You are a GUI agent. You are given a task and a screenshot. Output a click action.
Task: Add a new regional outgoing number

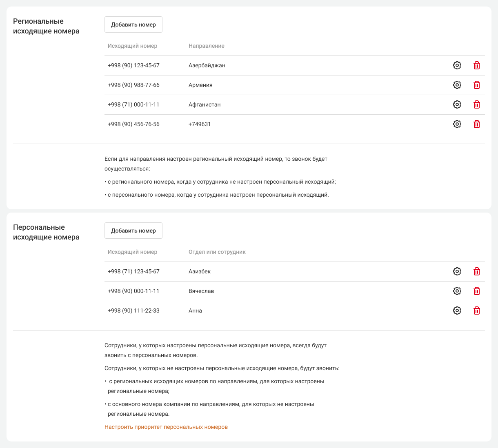133,24
